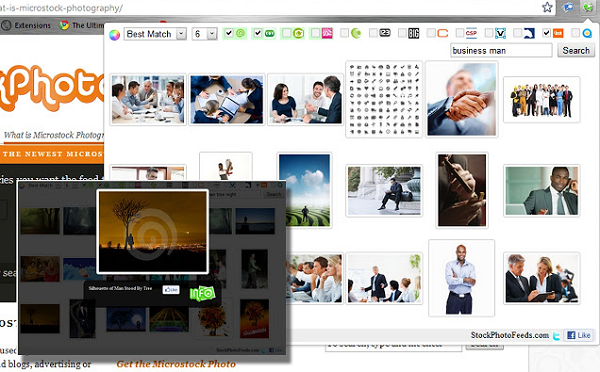Open the man sitting on steps thumbnail

tap(384, 191)
